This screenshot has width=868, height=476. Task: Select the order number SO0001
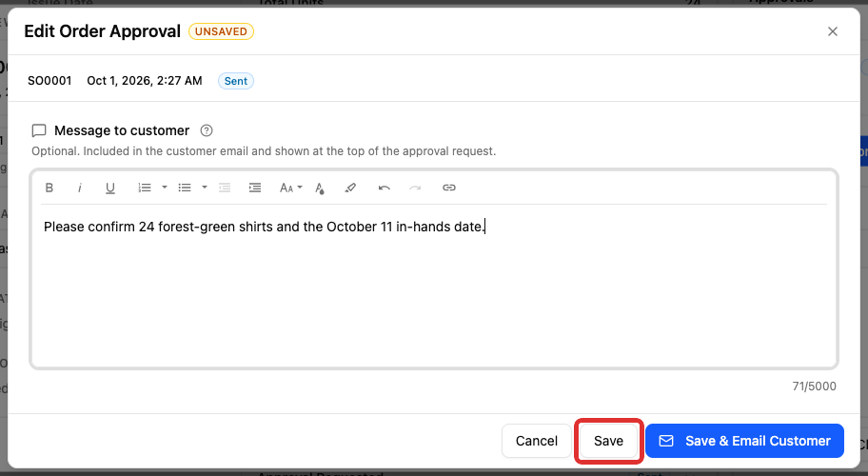point(49,81)
